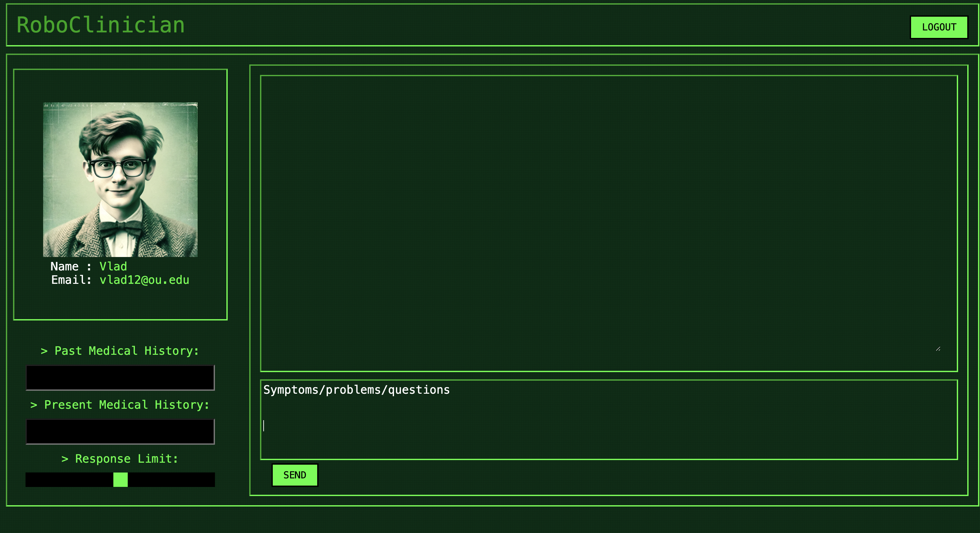Click the RoboClinician title

(100, 25)
